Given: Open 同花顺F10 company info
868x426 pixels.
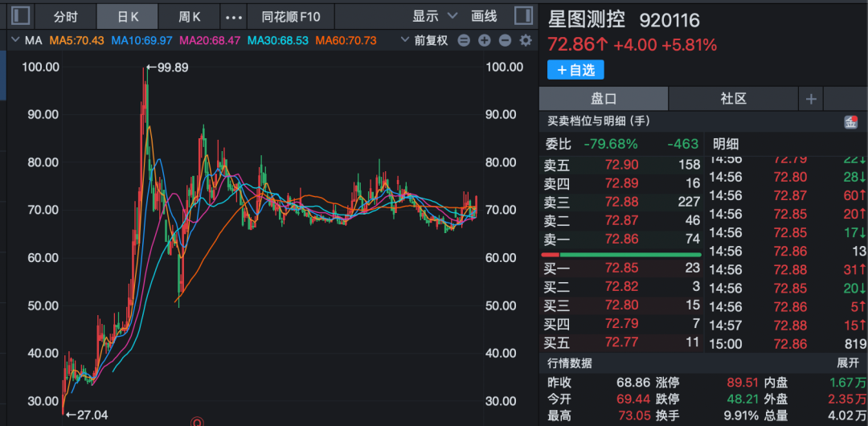Looking at the screenshot, I should coord(290,16).
